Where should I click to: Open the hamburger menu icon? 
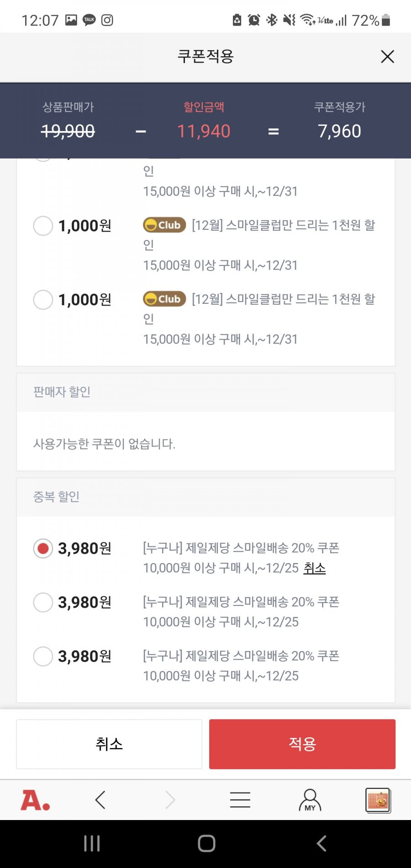(x=240, y=800)
